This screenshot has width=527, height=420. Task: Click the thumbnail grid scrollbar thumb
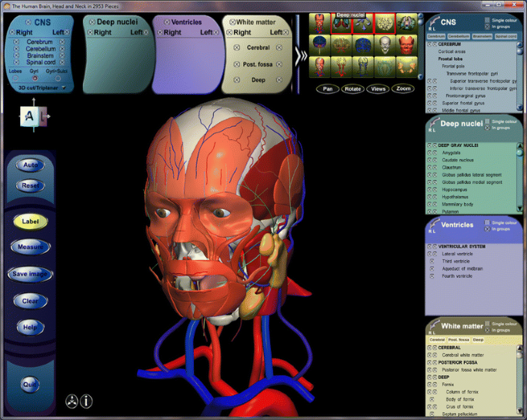420,22
